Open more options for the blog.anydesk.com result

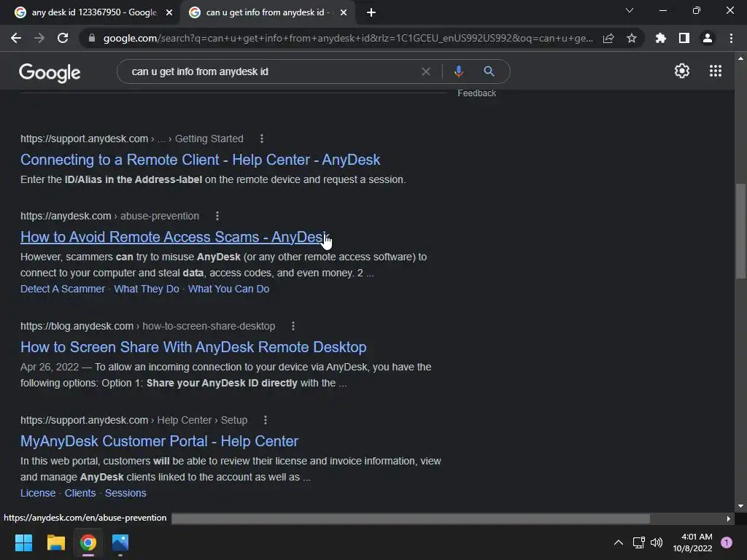293,326
